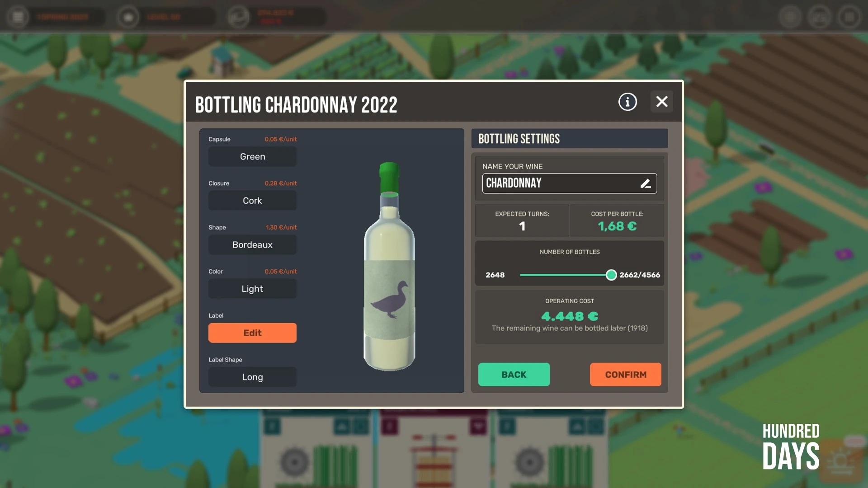Toggle the Light bottle color option
This screenshot has width=868, height=488.
[x=252, y=289]
